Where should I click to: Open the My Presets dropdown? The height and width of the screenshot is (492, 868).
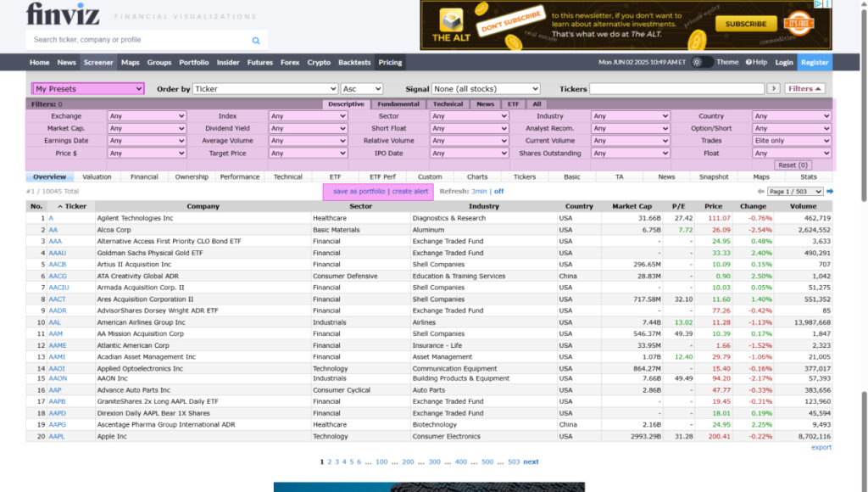[x=88, y=89]
